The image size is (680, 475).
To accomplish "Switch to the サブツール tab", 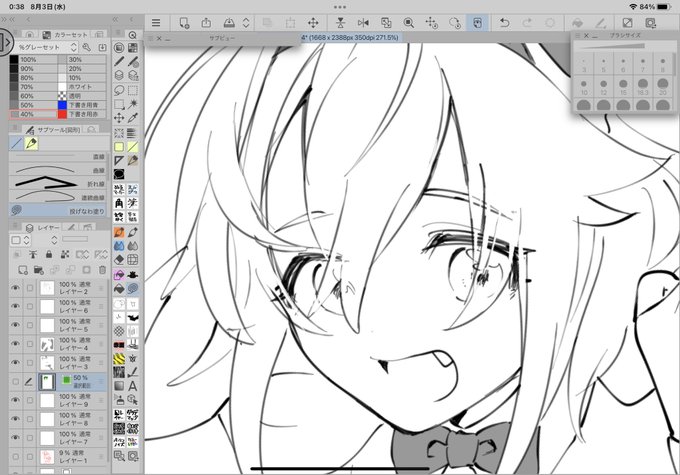I will point(53,129).
